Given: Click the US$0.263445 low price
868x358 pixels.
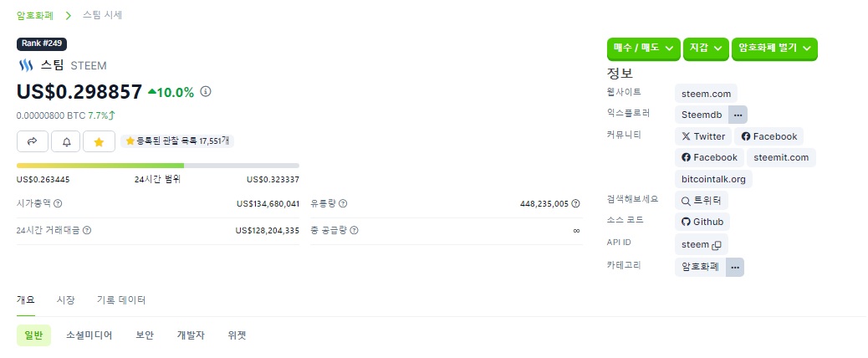Looking at the screenshot, I should pos(43,179).
